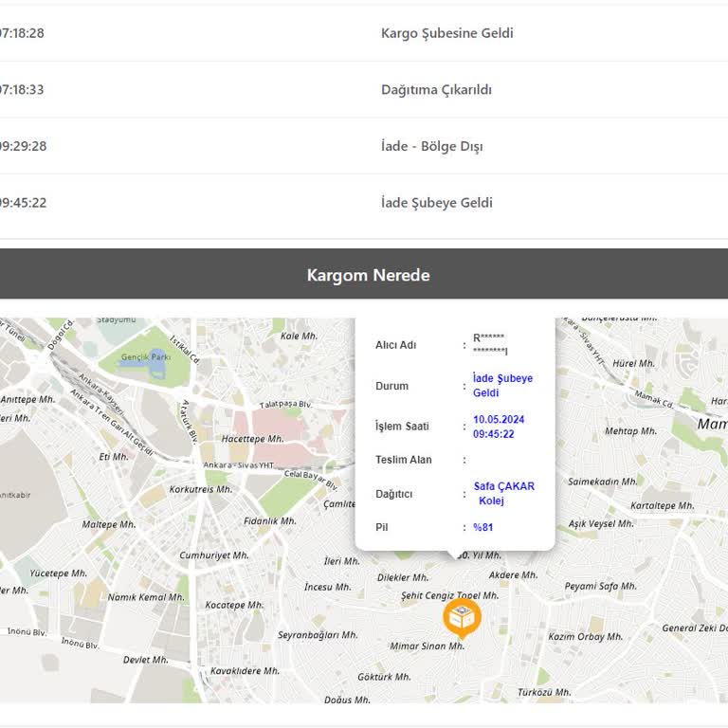Click the Hacettepe Mh. map label
The height and width of the screenshot is (728, 728).
[252, 439]
